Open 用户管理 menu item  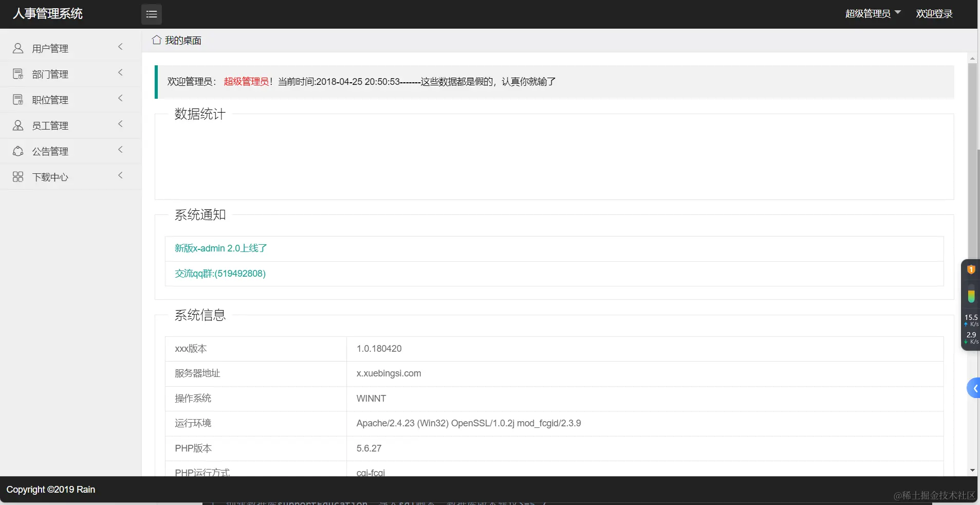[x=70, y=48]
